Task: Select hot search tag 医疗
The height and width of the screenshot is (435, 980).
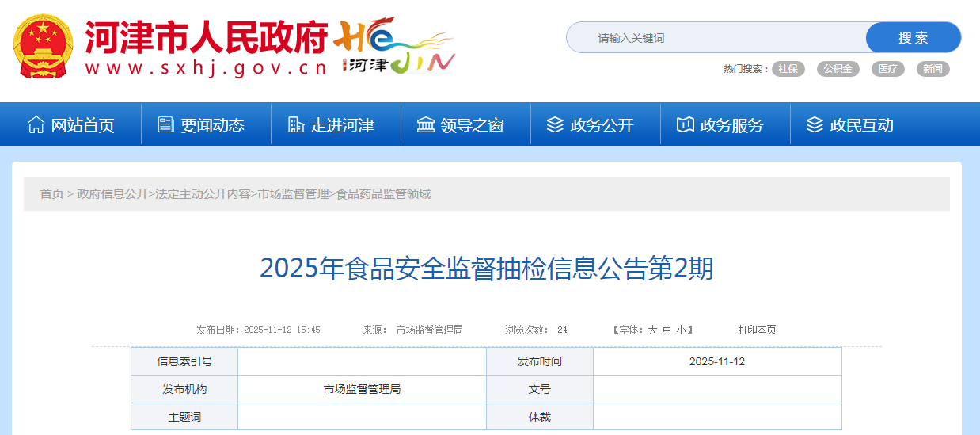Action: click(x=888, y=69)
